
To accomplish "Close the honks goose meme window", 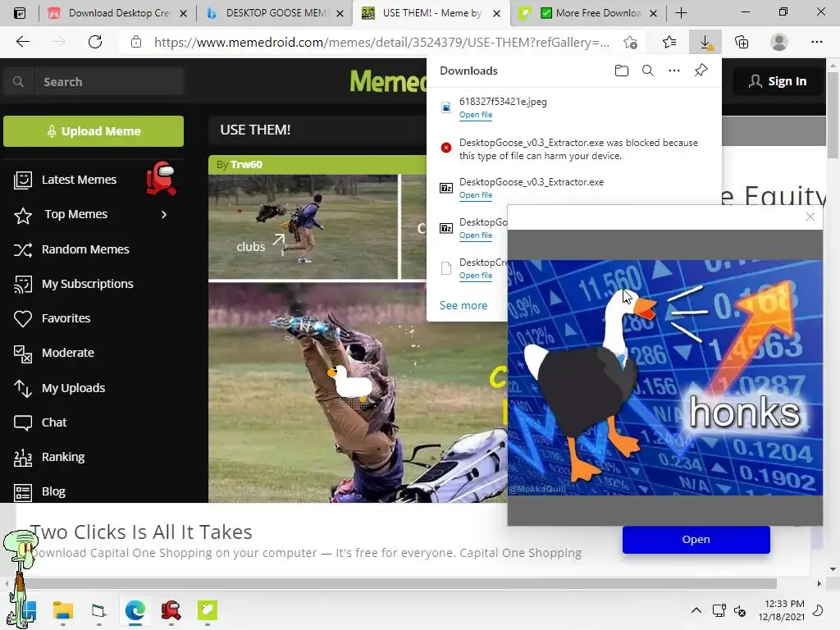I will 810,217.
